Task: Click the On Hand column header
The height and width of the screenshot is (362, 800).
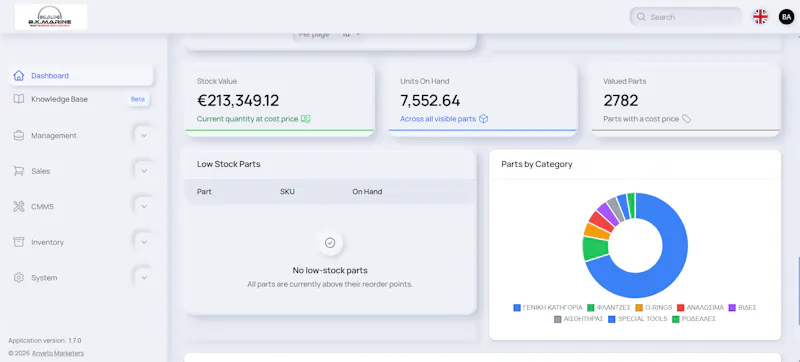Action: pyautogui.click(x=367, y=192)
